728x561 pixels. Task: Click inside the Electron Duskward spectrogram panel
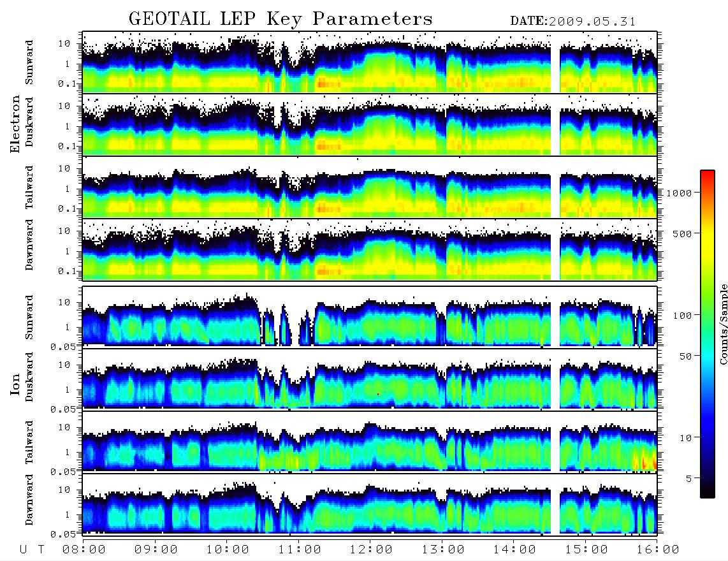(x=370, y=124)
